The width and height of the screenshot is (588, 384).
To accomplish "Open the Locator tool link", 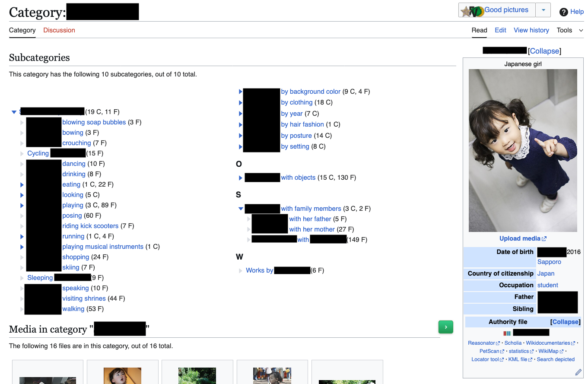I will point(487,359).
